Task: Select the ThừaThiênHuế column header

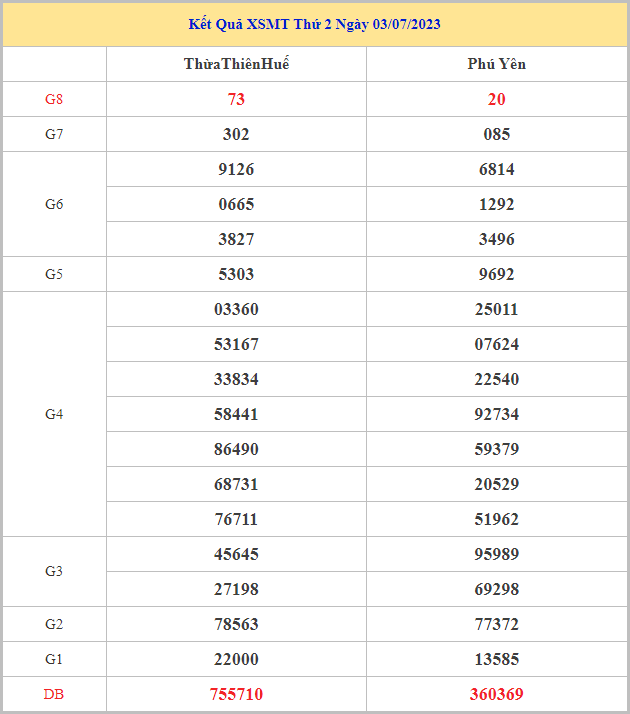Action: coord(236,64)
